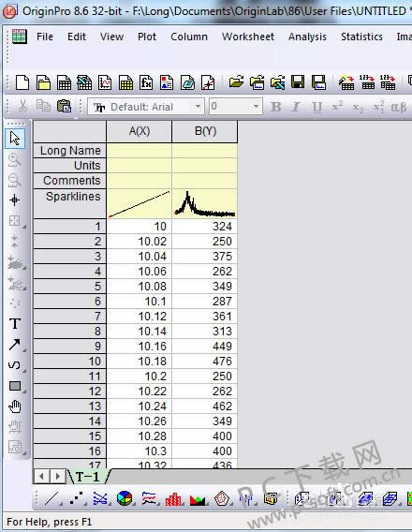
Task: Click the New Project icon
Action: point(22,82)
